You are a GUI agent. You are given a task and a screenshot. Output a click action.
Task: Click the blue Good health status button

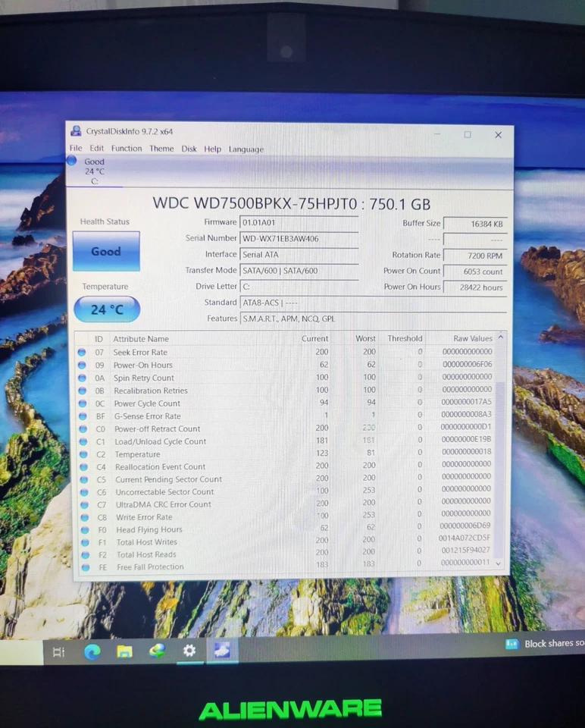coord(106,251)
